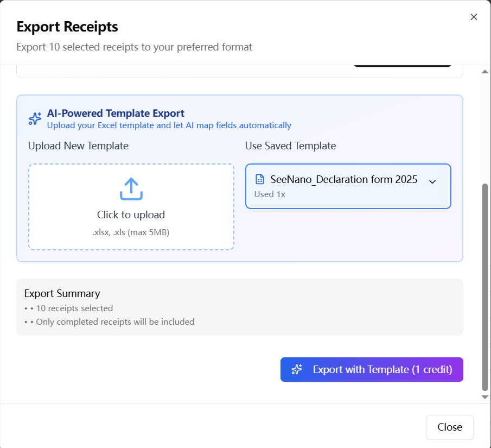Click the sparkles icon beside AI-Powered Template Export
The height and width of the screenshot is (448, 491).
[34, 118]
